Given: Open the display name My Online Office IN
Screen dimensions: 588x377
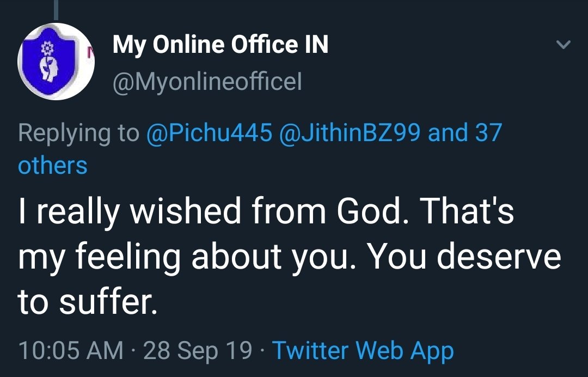Looking at the screenshot, I should click(x=220, y=45).
